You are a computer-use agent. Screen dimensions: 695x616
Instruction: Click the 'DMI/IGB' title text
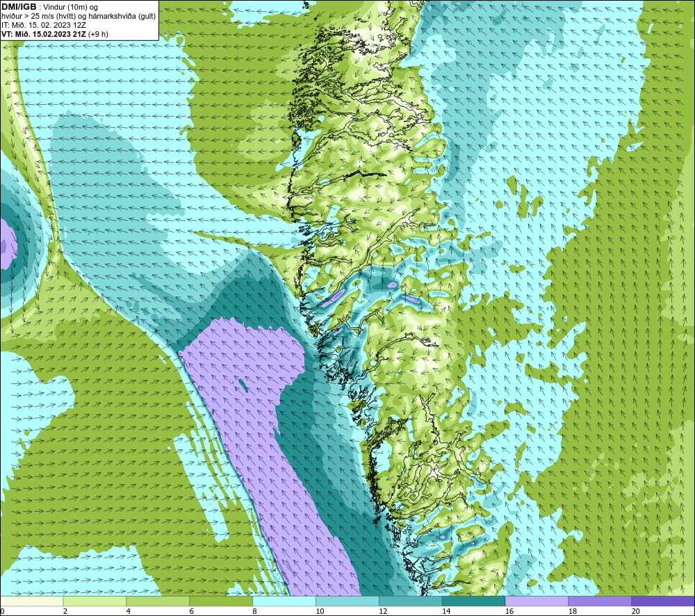point(19,7)
